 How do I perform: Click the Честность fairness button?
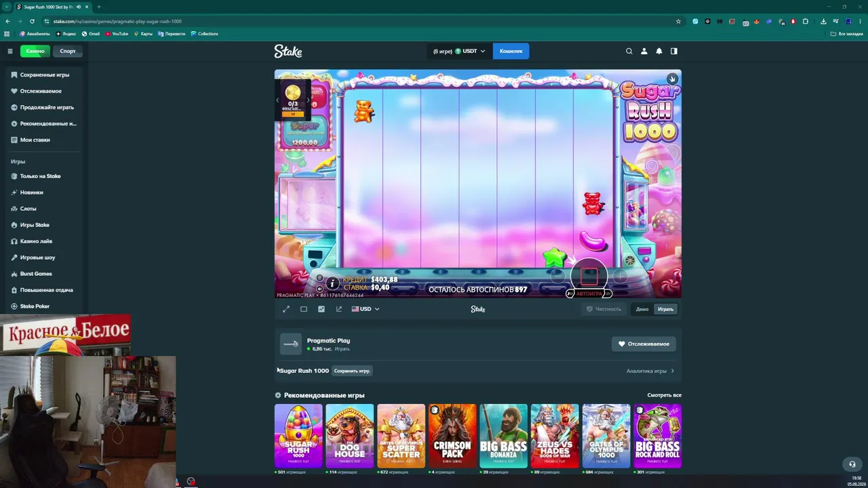click(x=604, y=309)
